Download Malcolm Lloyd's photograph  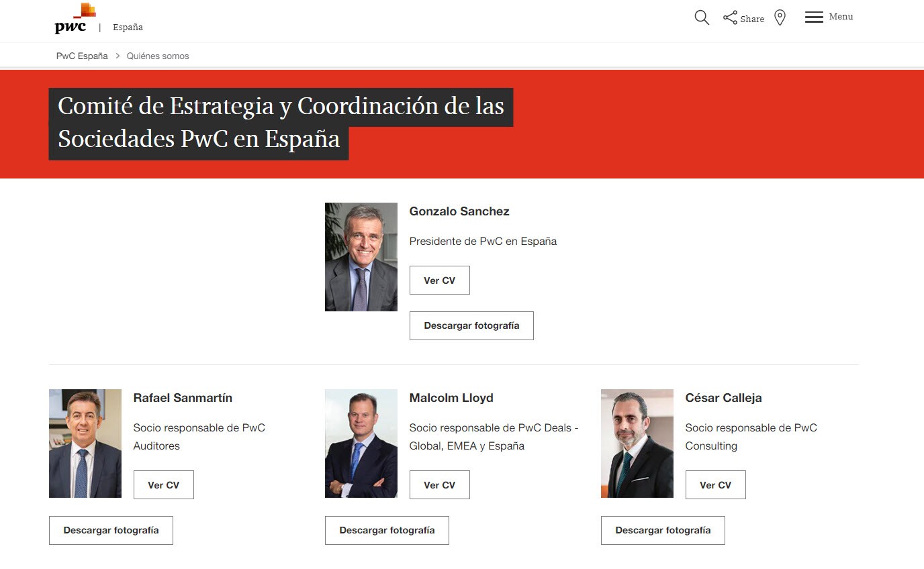pos(387,530)
